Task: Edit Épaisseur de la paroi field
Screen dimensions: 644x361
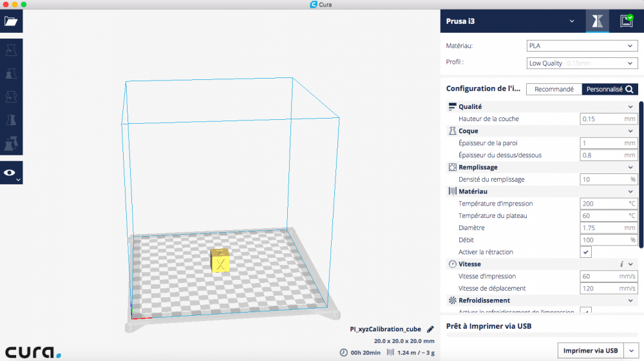Action: [x=609, y=143]
